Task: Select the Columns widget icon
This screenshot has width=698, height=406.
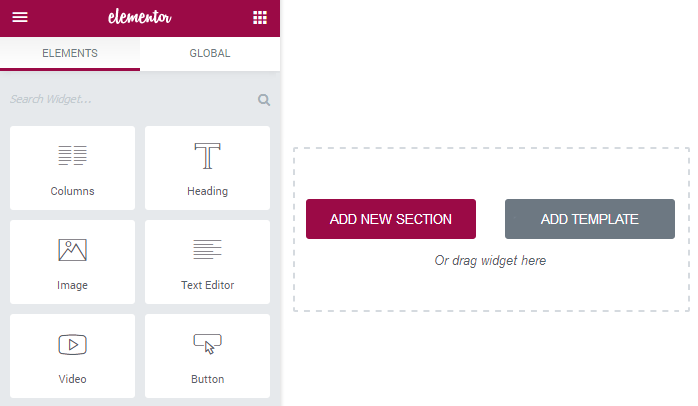Action: click(x=73, y=155)
